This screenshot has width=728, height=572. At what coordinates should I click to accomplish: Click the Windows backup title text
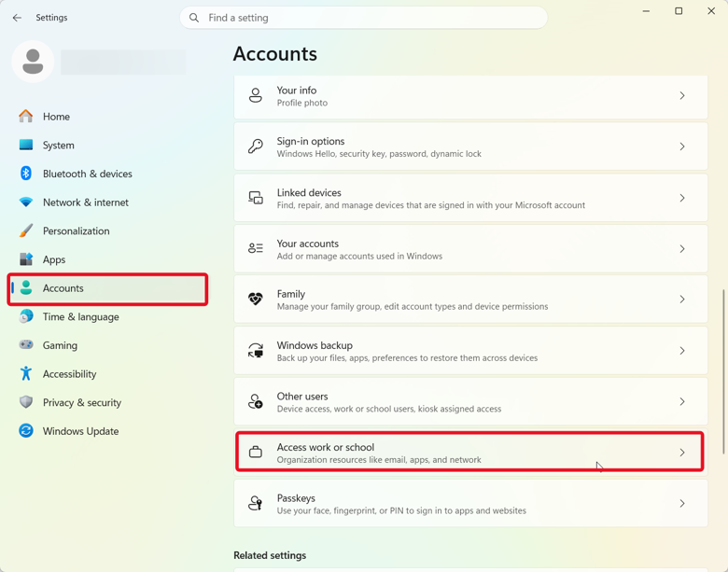[x=315, y=345]
